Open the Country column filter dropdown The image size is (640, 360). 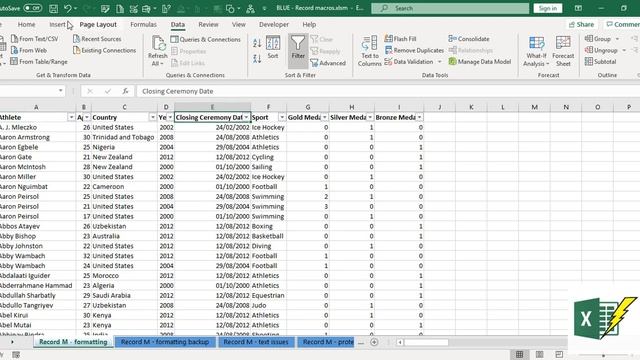(153, 118)
